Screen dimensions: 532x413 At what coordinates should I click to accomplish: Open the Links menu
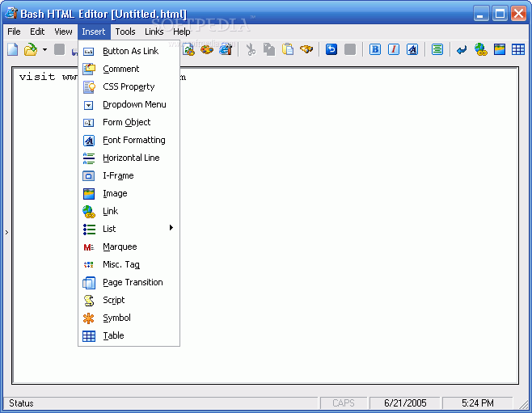(x=154, y=32)
